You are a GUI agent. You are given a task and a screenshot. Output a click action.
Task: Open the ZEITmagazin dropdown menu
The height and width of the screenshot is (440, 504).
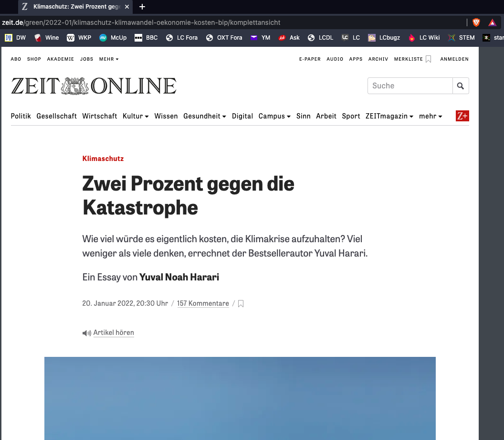[x=389, y=116]
